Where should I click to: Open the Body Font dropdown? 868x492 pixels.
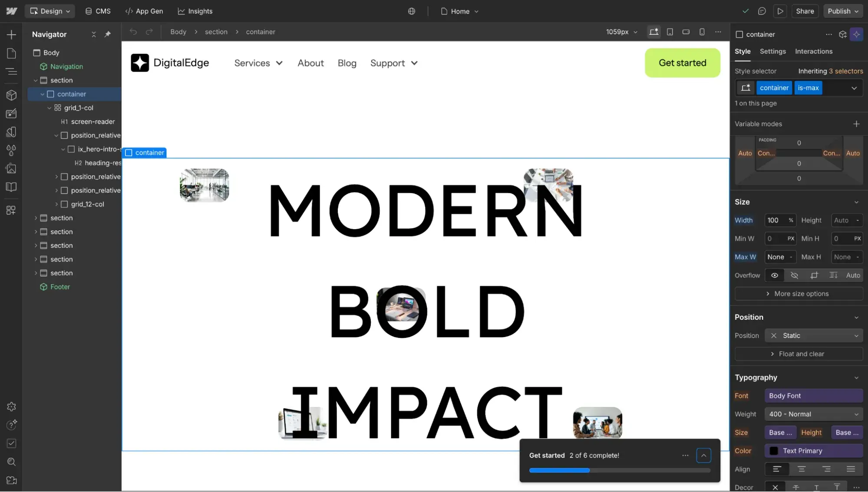pyautogui.click(x=813, y=395)
